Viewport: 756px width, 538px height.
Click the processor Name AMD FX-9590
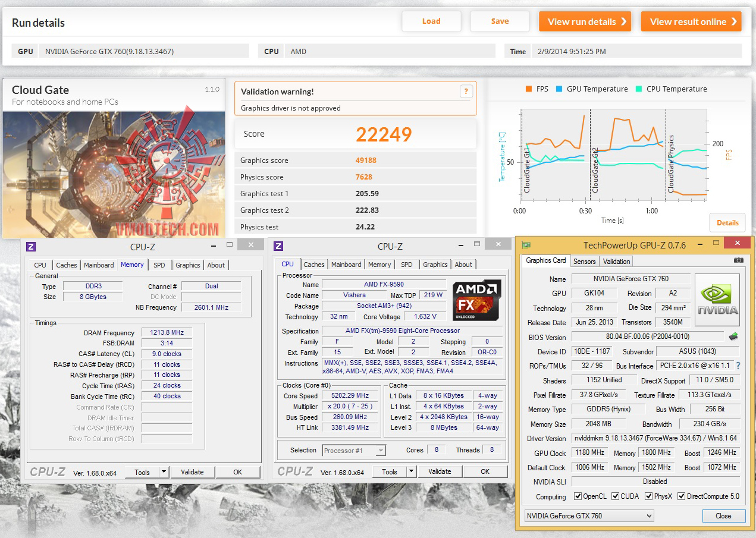click(x=384, y=285)
